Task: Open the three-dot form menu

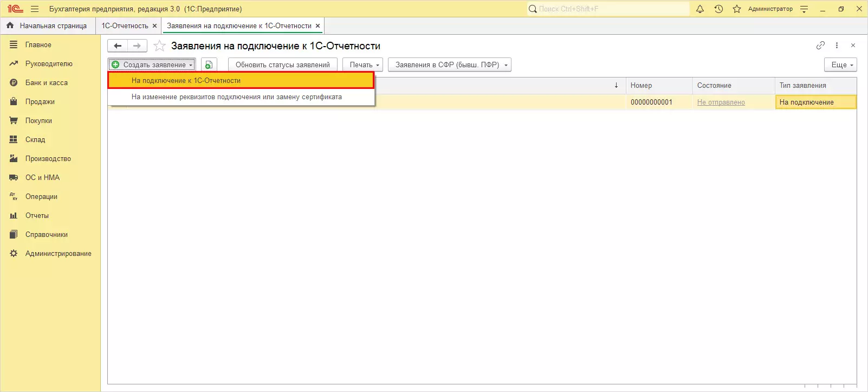Action: click(837, 46)
